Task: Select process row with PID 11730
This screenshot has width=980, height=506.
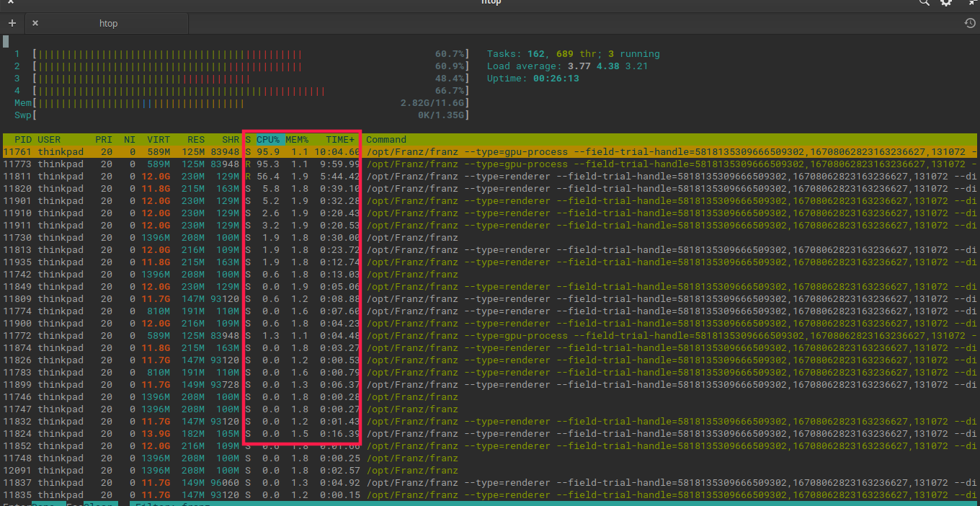Action: [490, 238]
